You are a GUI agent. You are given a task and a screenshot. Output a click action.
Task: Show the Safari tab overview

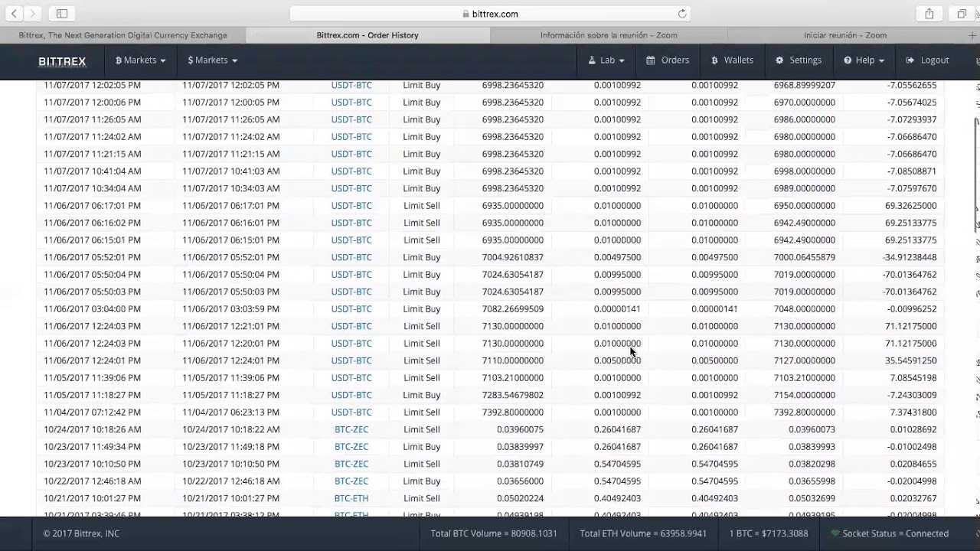(x=962, y=14)
